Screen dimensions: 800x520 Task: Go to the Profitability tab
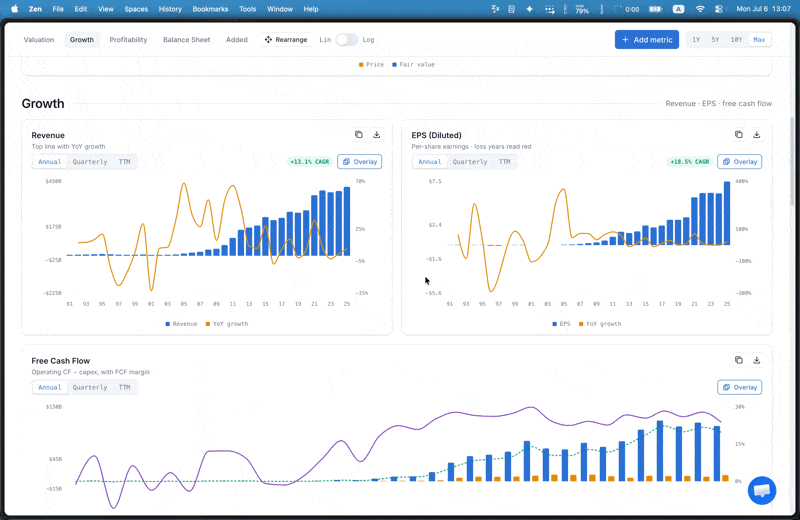point(128,39)
